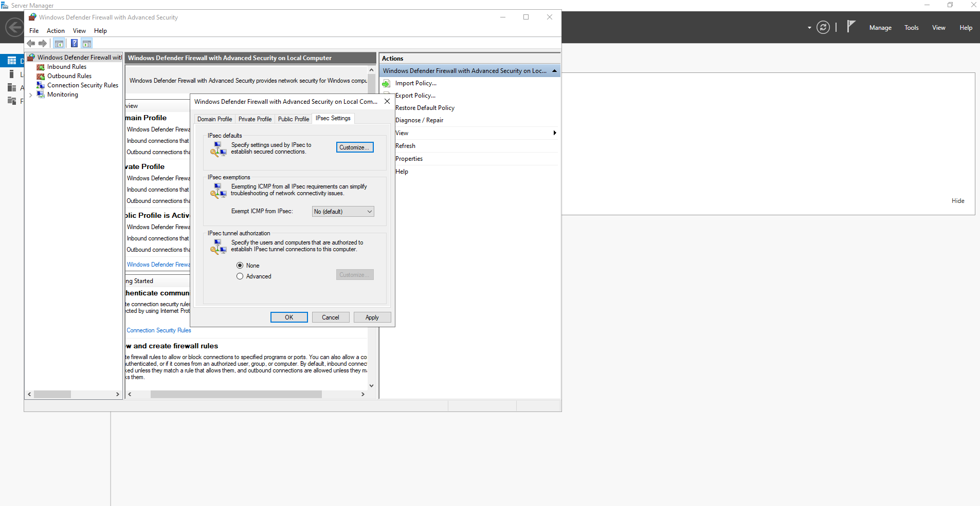Open the View submenu arrow in Actions

pos(554,133)
